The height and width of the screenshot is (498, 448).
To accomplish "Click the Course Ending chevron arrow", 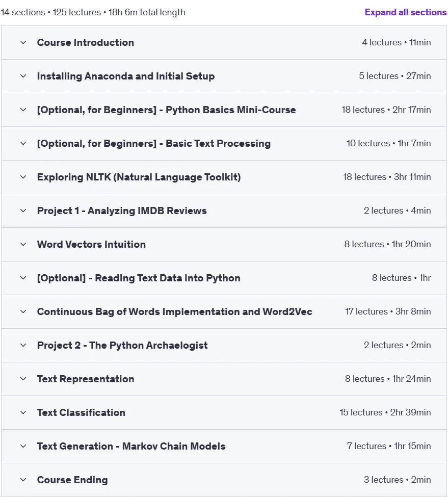I will coord(23,480).
